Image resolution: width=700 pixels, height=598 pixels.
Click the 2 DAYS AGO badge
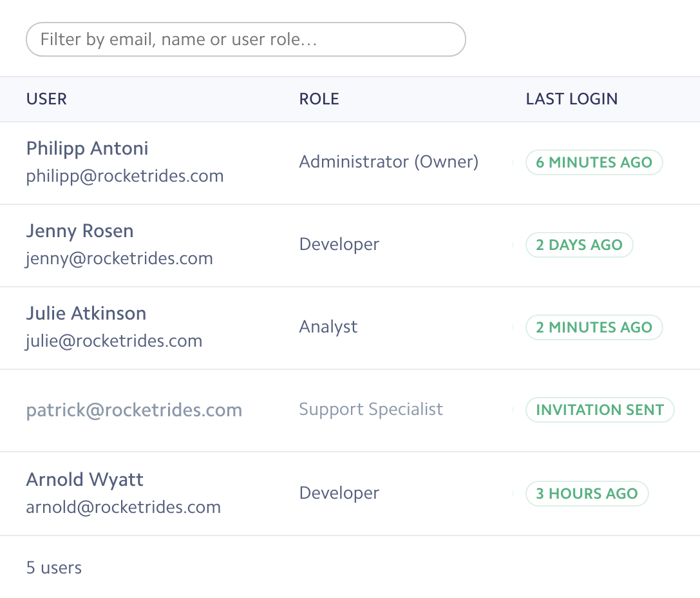[x=580, y=245]
